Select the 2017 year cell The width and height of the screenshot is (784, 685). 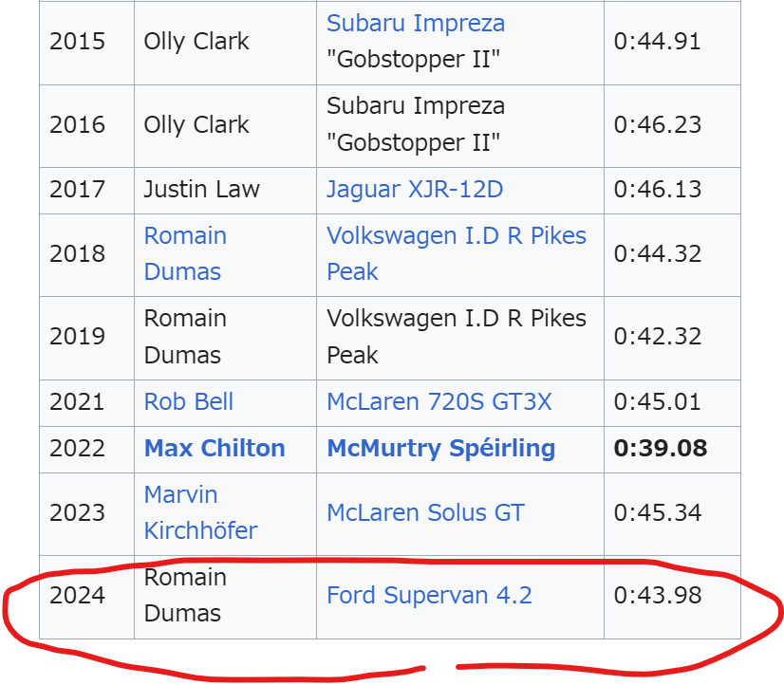77,190
